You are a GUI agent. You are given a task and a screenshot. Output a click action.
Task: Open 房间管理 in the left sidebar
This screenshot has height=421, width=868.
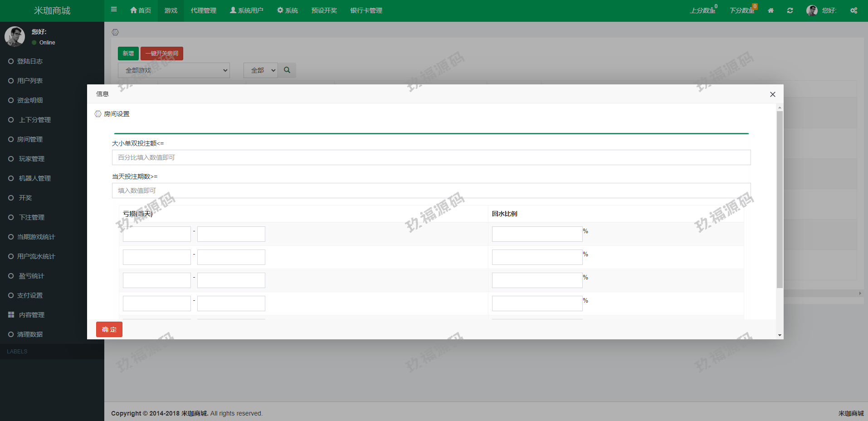point(29,139)
